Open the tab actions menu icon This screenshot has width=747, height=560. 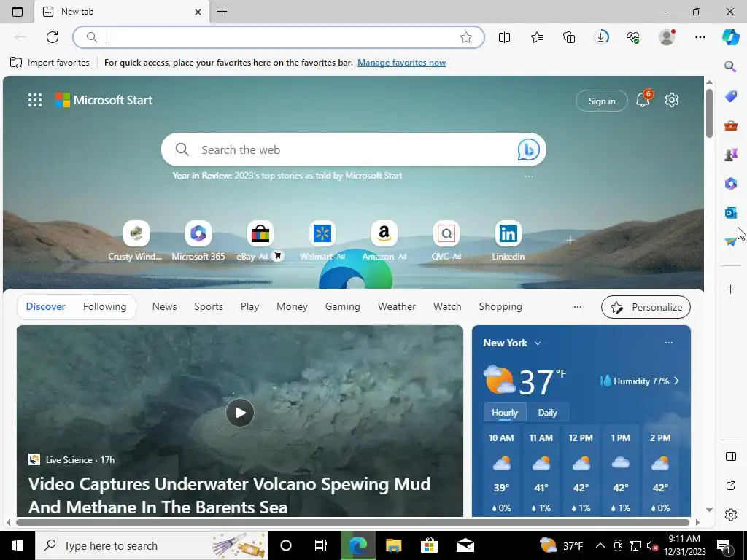[x=18, y=12]
